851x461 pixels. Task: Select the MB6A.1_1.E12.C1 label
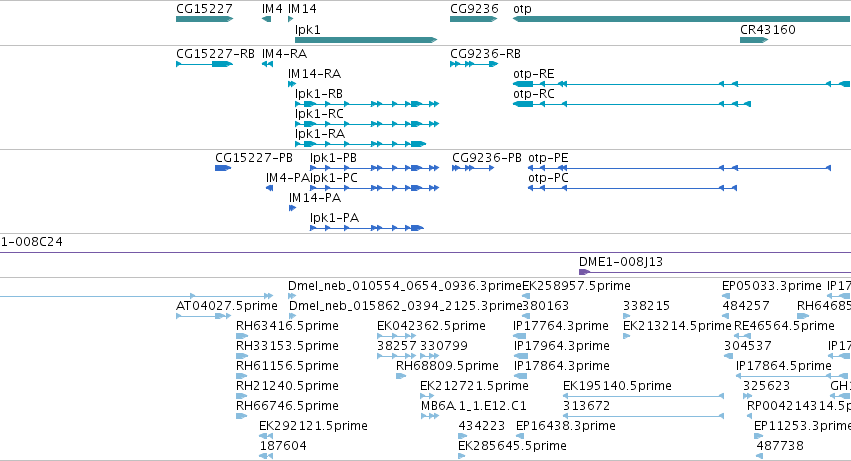pyautogui.click(x=474, y=406)
